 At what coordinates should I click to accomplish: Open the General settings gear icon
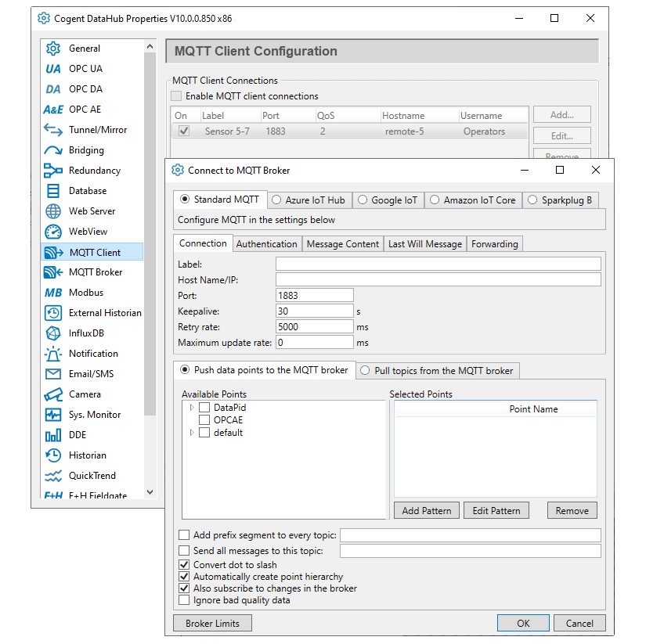coord(53,49)
